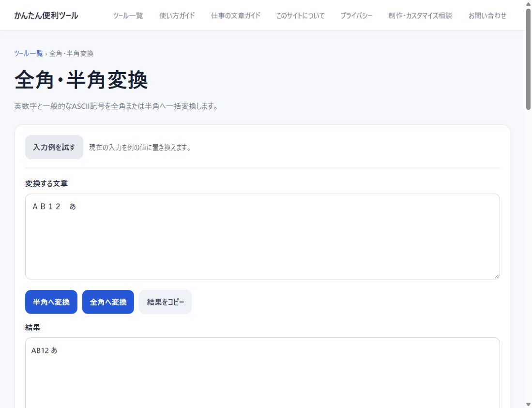Screen dimensions: 532x408
Task: Click the 全角・半角変換 breadcrumb text
Action: (71, 54)
